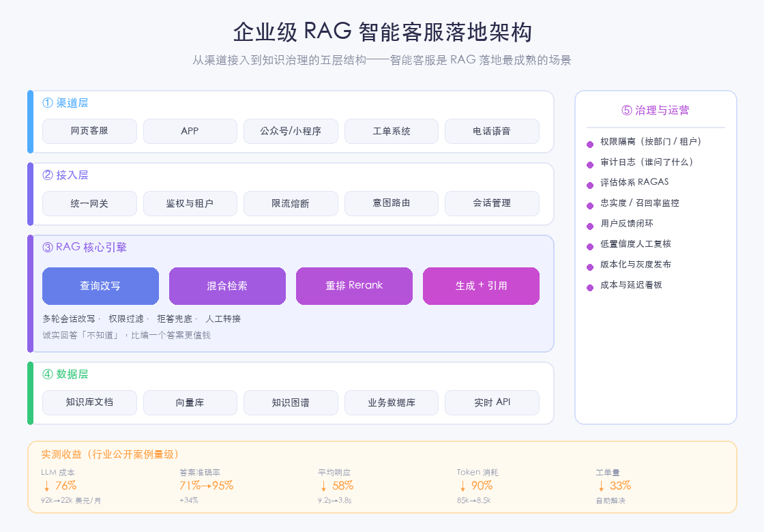Click the +34% detail
Viewport: 764px width, 532px height.
pyautogui.click(x=189, y=501)
